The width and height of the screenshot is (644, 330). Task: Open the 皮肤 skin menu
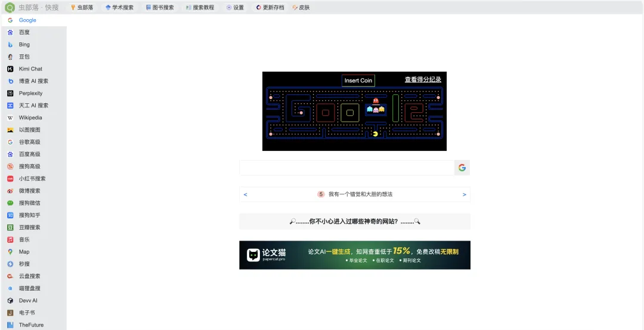tap(301, 8)
